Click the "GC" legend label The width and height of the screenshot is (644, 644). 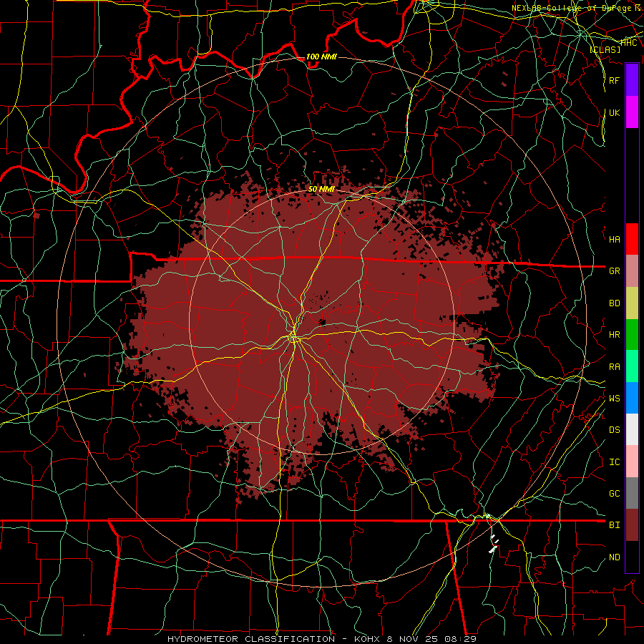point(615,494)
